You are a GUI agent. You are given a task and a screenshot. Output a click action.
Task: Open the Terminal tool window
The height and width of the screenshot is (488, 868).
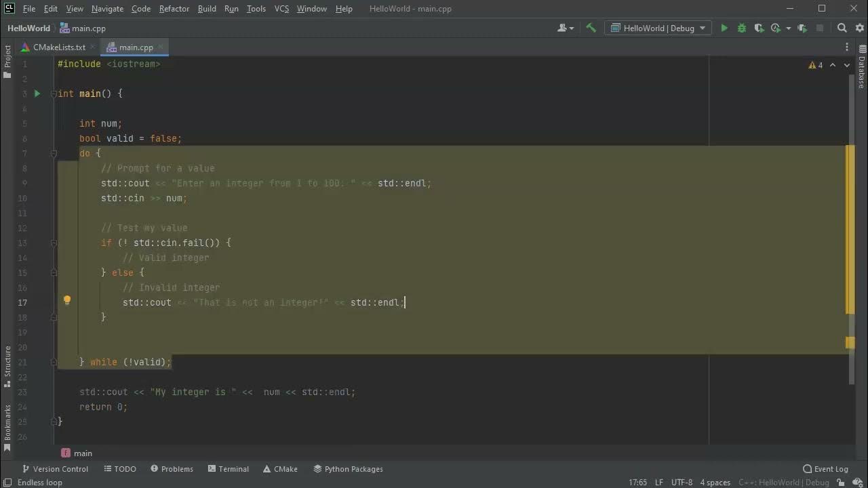point(229,469)
